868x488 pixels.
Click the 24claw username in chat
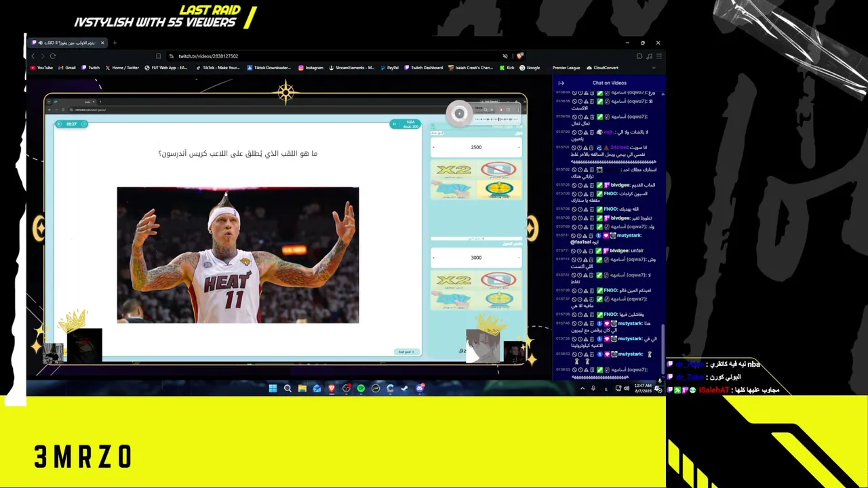618,147
